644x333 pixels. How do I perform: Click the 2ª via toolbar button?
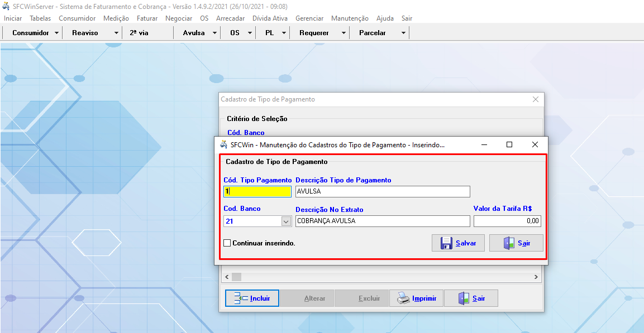[x=139, y=33]
